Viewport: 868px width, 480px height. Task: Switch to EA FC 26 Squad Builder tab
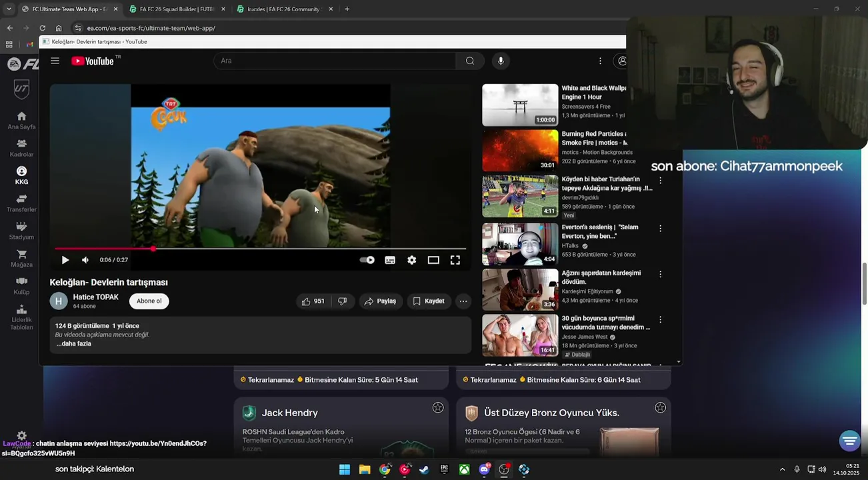pos(177,9)
